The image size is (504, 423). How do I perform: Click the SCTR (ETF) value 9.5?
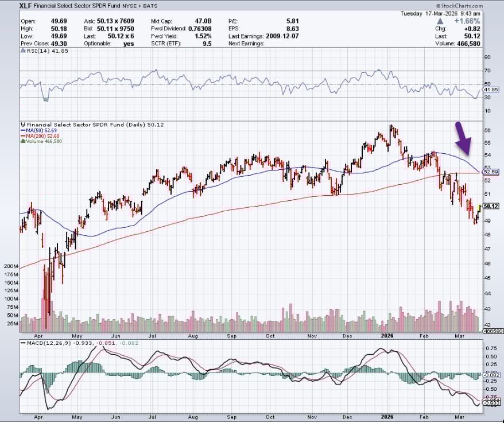click(207, 44)
